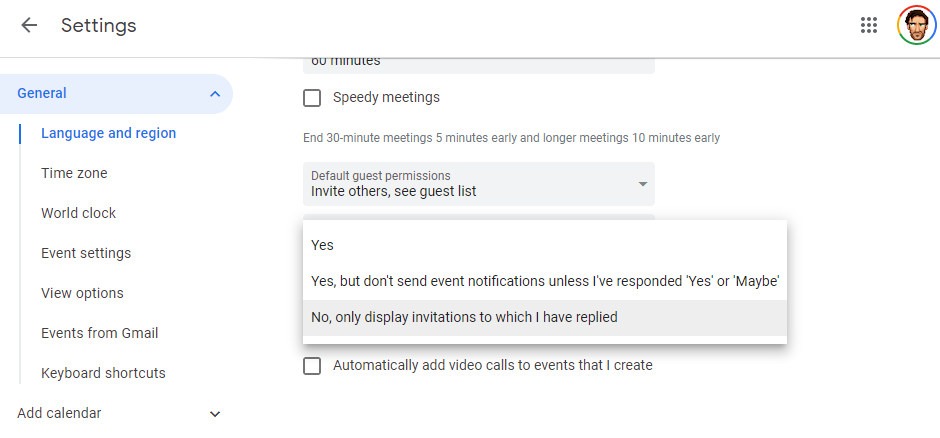The image size is (940, 438).
Task: Open the account profile avatar
Action: 917,25
